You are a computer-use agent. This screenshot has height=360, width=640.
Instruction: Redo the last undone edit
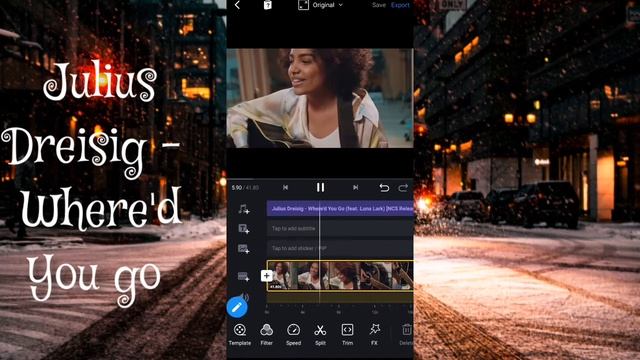point(403,188)
